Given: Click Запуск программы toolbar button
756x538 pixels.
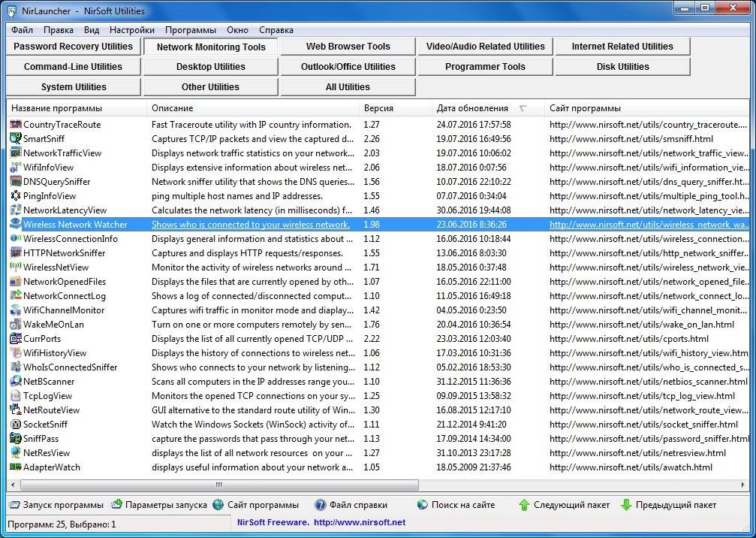Looking at the screenshot, I should [x=57, y=505].
